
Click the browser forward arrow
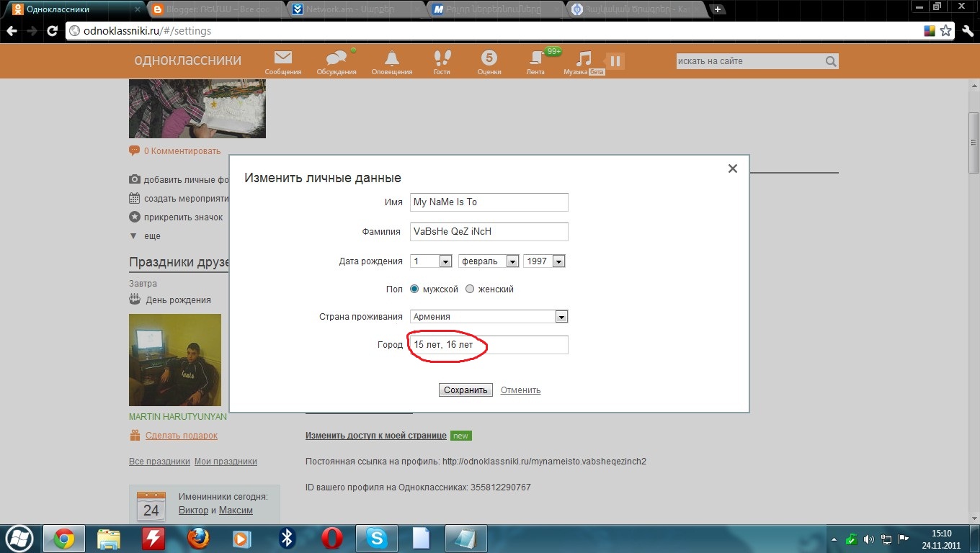tap(32, 32)
